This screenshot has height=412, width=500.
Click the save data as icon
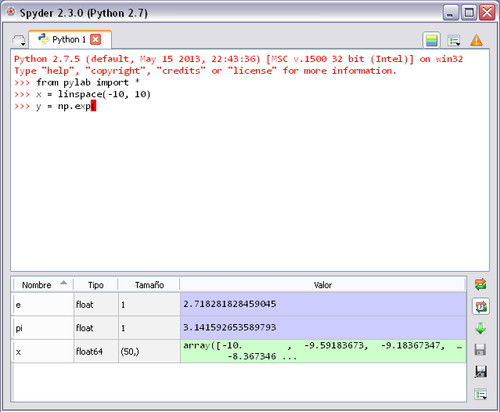tap(480, 372)
